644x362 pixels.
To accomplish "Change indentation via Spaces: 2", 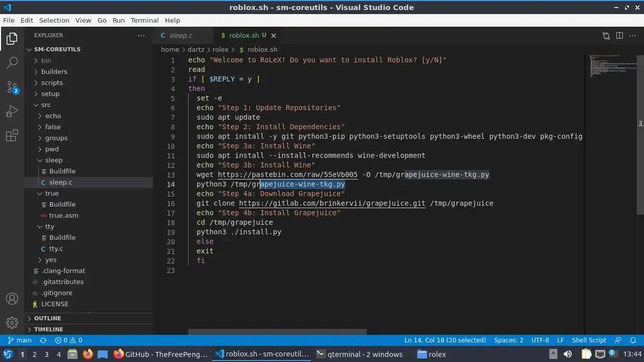I will coord(509,340).
